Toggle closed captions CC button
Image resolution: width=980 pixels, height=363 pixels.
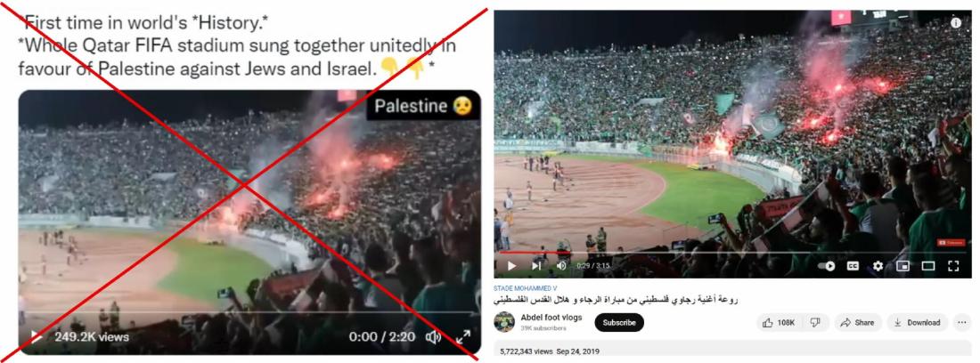click(x=853, y=266)
